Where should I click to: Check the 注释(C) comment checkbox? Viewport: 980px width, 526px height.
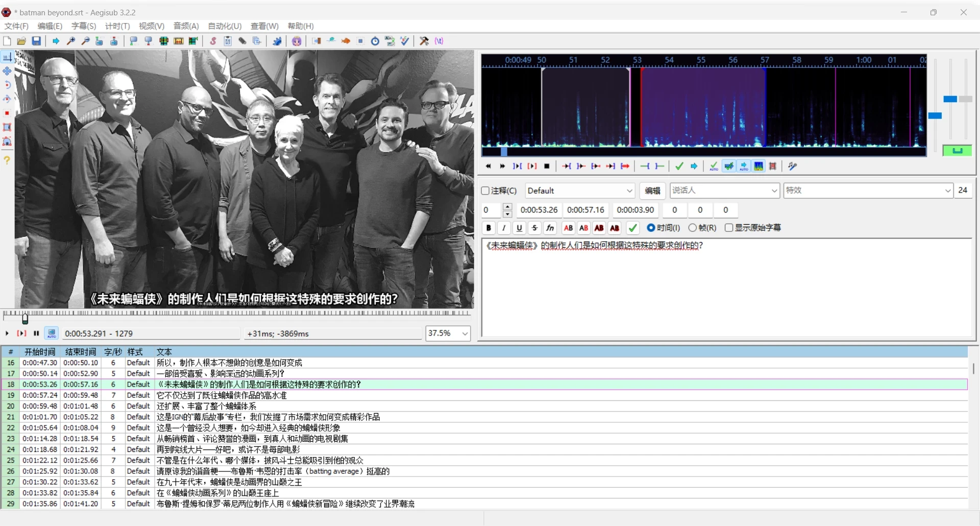[485, 190]
